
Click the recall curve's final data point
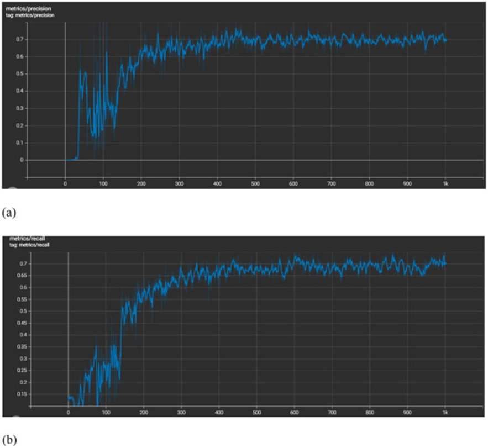click(x=445, y=264)
